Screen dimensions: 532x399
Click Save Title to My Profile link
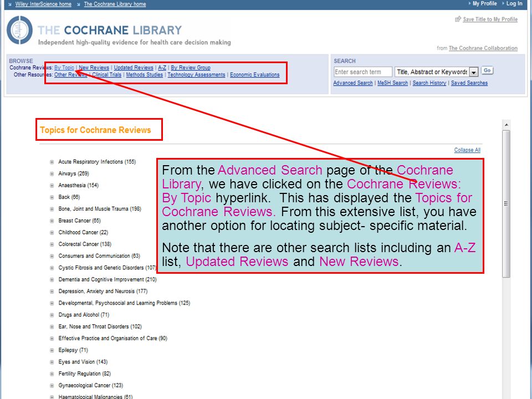[x=490, y=19]
